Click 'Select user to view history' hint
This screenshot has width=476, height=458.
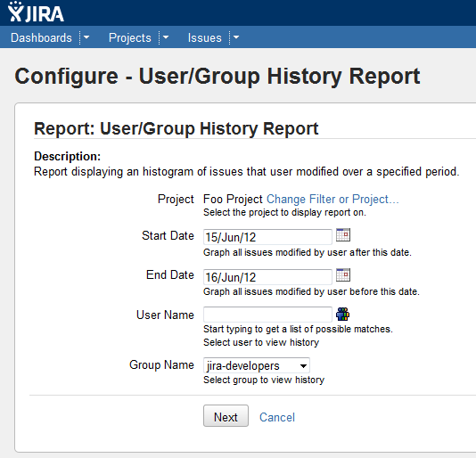261,342
